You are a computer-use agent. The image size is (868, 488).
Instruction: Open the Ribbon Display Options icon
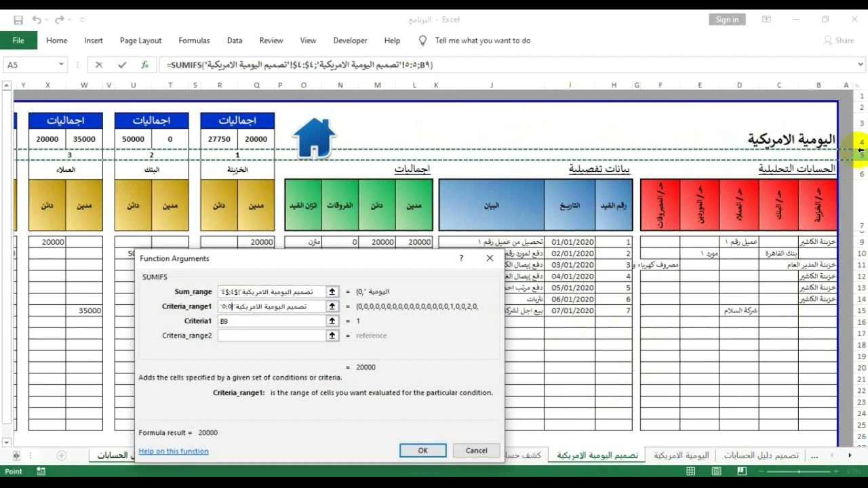point(766,20)
